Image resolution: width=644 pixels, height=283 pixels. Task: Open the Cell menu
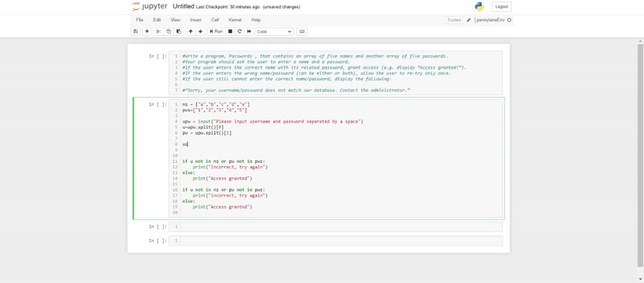[x=215, y=19]
